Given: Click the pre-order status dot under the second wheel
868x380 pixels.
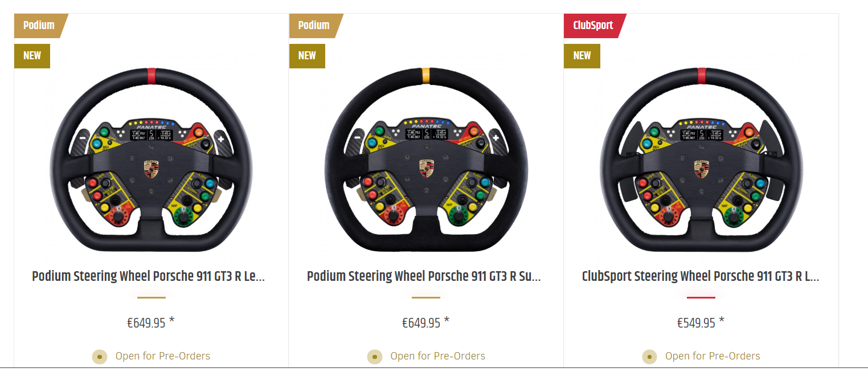Looking at the screenshot, I should (x=375, y=357).
